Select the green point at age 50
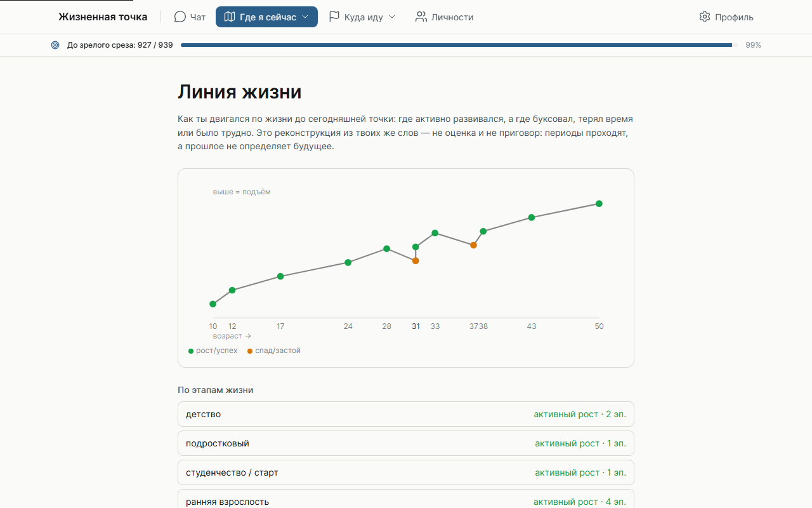Screen dimensions: 812x508 [x=599, y=204]
